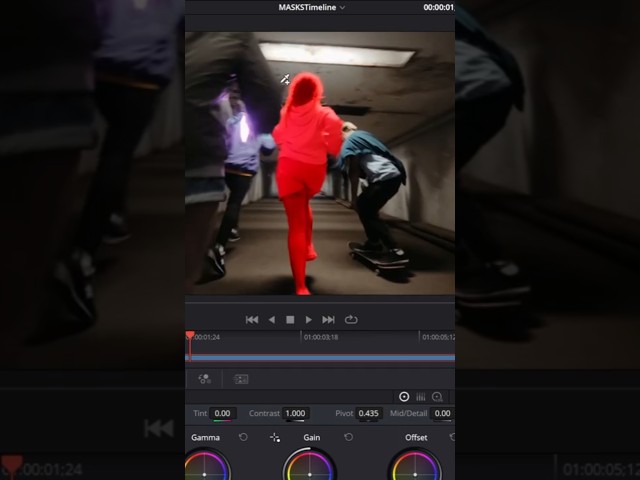This screenshot has width=640, height=480.
Task: Select the white point picker beside Gain
Action: [x=275, y=438]
